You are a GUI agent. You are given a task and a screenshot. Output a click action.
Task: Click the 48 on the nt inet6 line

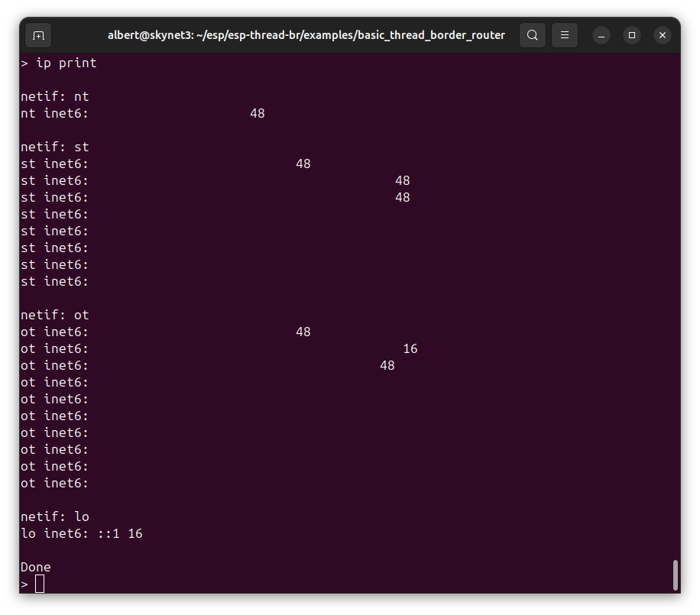[x=258, y=113]
